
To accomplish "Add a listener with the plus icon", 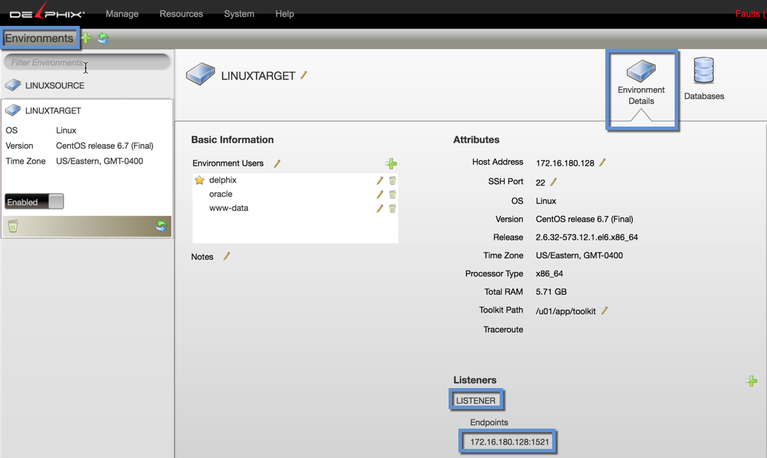I will tap(752, 381).
